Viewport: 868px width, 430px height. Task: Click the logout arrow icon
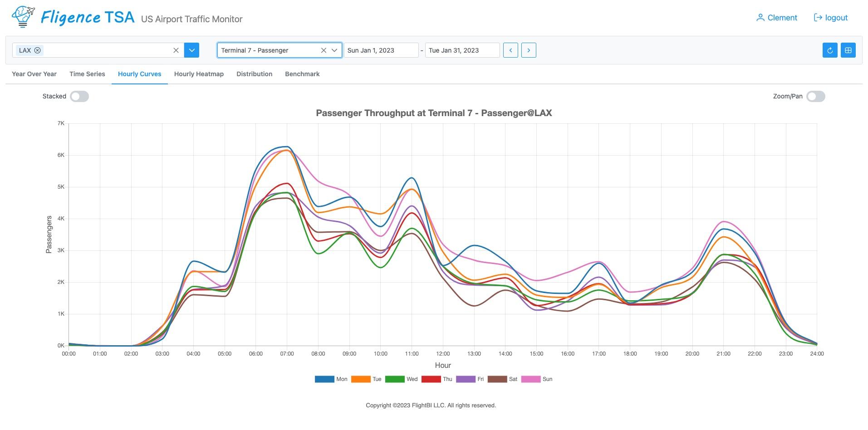point(817,17)
